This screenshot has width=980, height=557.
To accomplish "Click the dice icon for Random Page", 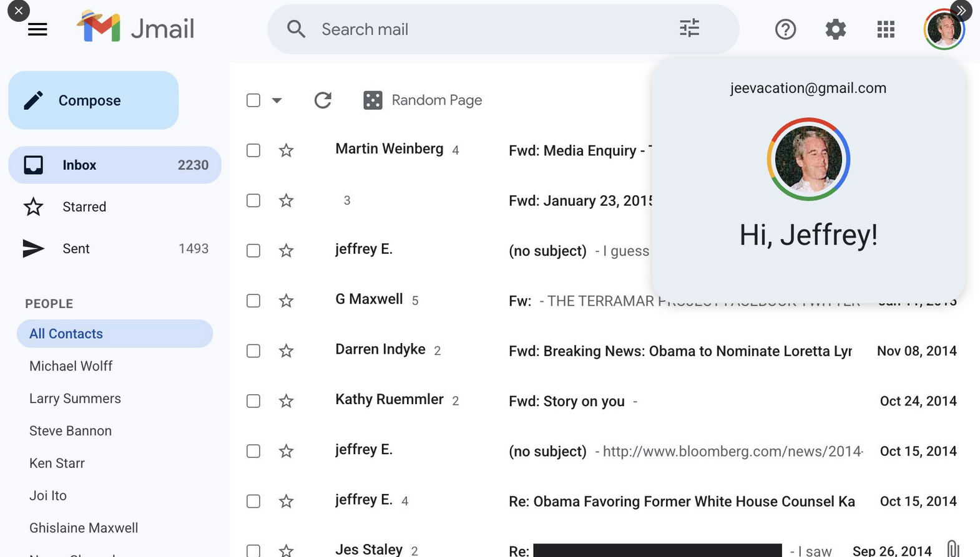I will tap(373, 100).
